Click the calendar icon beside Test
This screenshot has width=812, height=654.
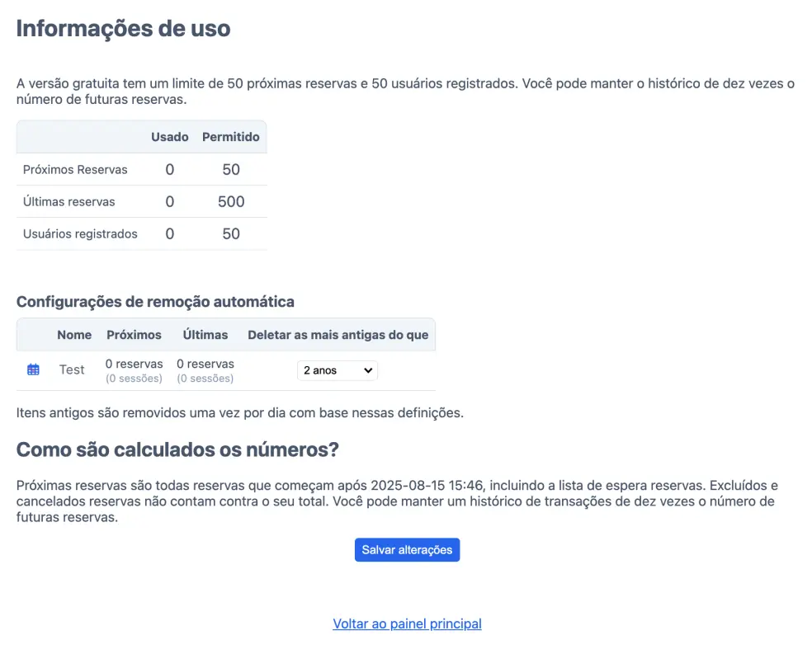coord(33,369)
